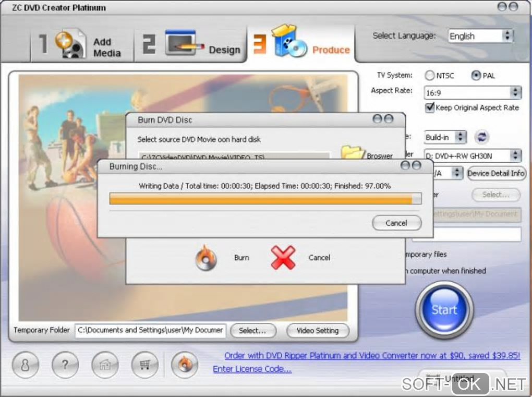532x397 pixels.
Task: Click the home page icon button
Action: (105, 365)
